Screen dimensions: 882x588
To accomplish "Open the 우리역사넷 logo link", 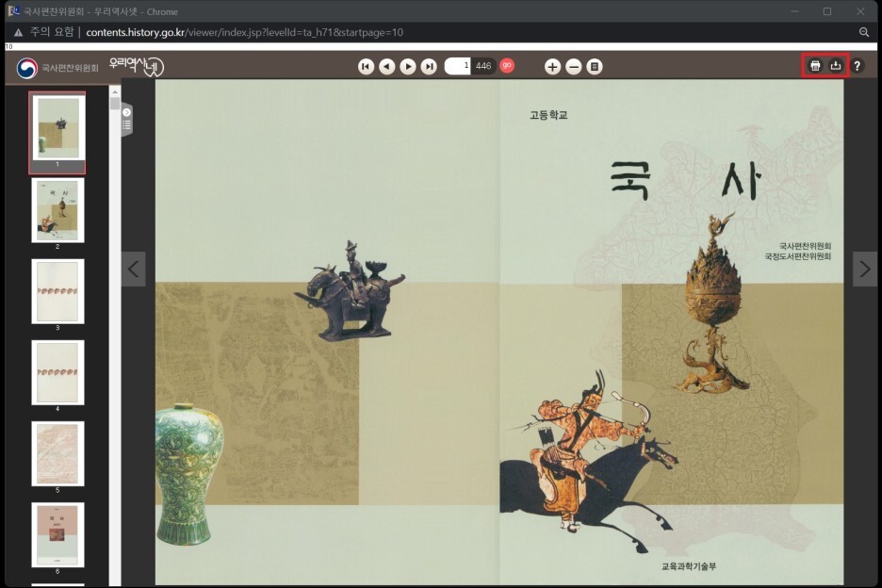I will [x=136, y=66].
